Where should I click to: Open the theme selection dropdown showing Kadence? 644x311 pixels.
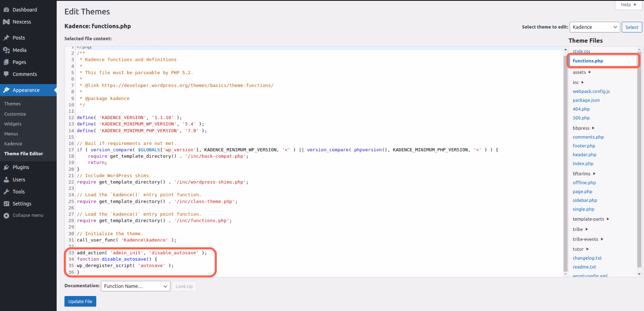click(x=594, y=27)
